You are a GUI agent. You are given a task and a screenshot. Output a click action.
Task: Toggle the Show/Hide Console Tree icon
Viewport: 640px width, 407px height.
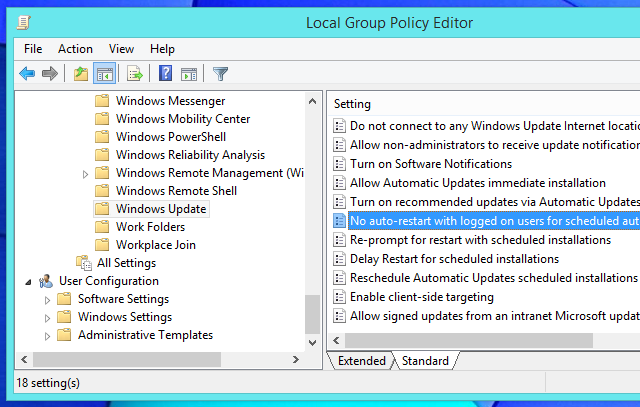[104, 73]
